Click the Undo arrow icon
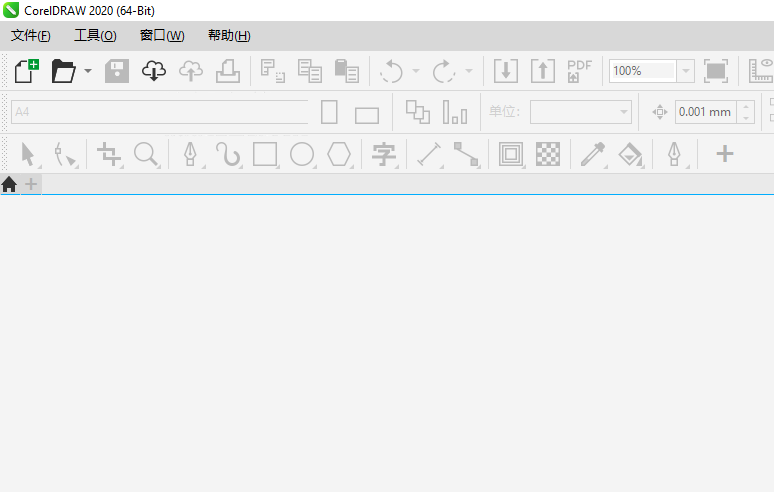Viewport: 774px width, 492px height. click(x=392, y=72)
